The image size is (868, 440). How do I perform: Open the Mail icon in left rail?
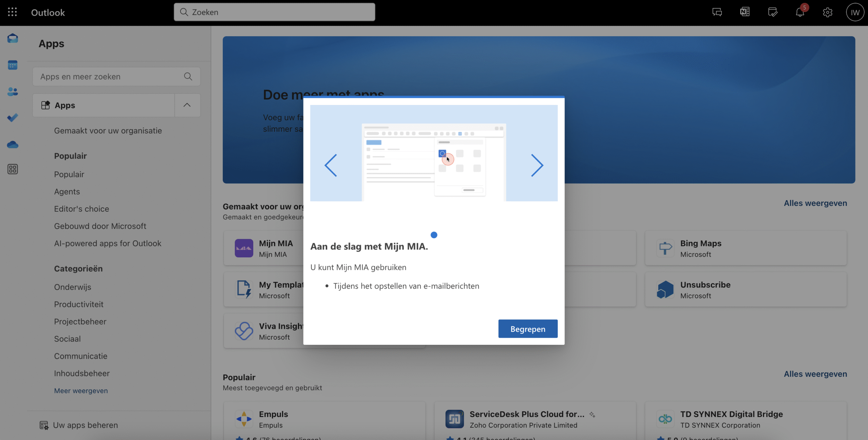tap(13, 38)
